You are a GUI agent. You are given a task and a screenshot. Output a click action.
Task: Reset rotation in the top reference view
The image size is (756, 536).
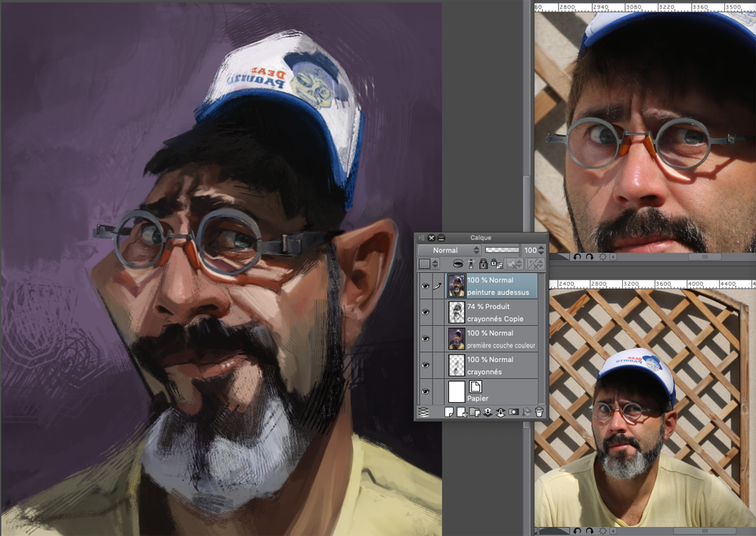point(603,256)
